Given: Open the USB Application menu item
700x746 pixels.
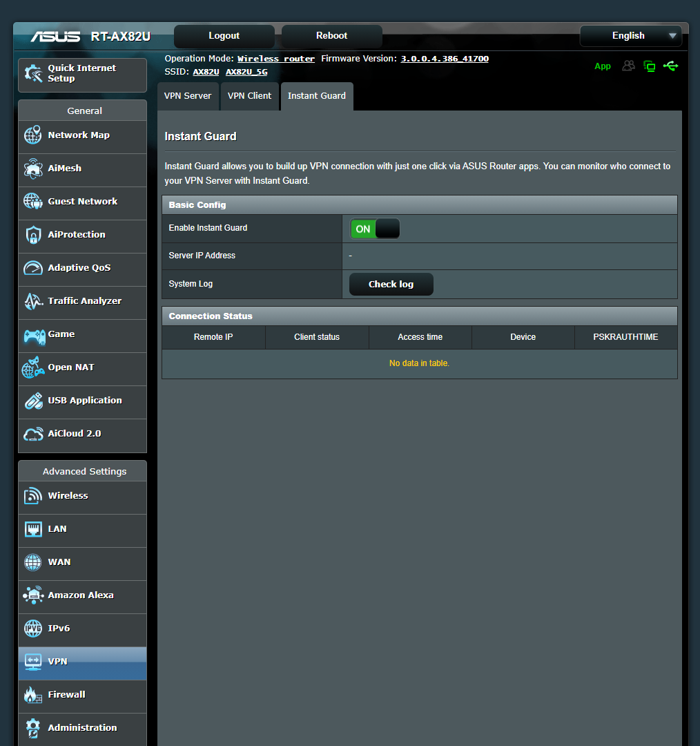Looking at the screenshot, I should [x=82, y=403].
